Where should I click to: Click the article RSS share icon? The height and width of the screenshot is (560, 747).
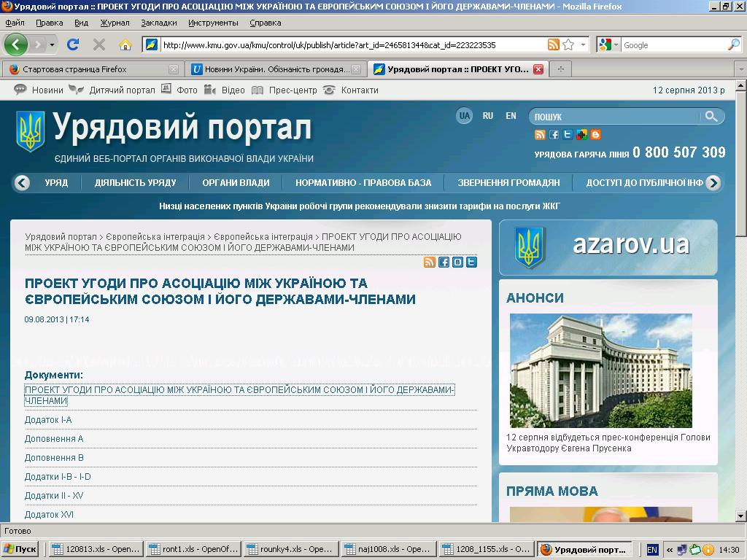click(x=430, y=262)
